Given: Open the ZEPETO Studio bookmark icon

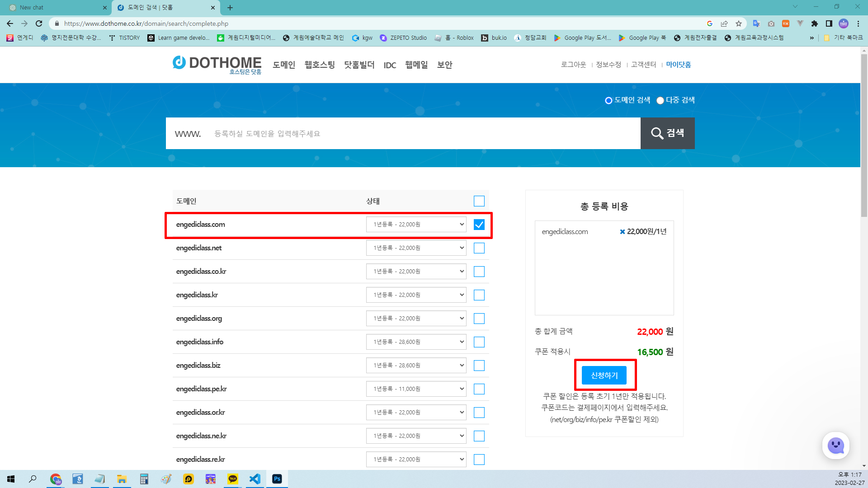Looking at the screenshot, I should tap(382, 38).
